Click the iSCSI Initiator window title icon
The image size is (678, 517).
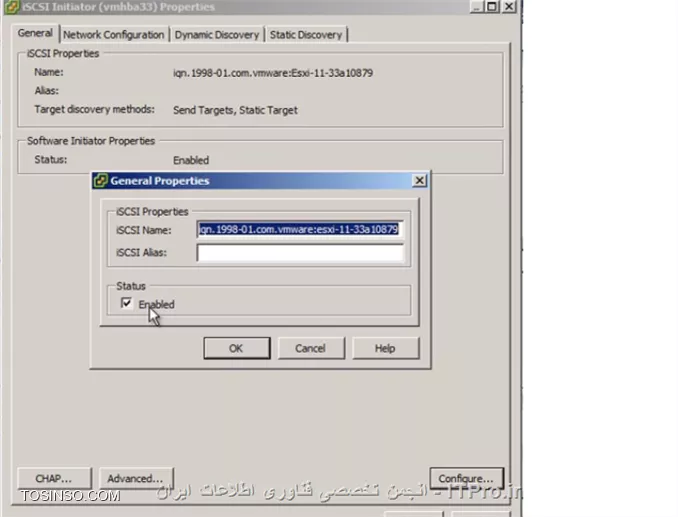pyautogui.click(x=12, y=6)
